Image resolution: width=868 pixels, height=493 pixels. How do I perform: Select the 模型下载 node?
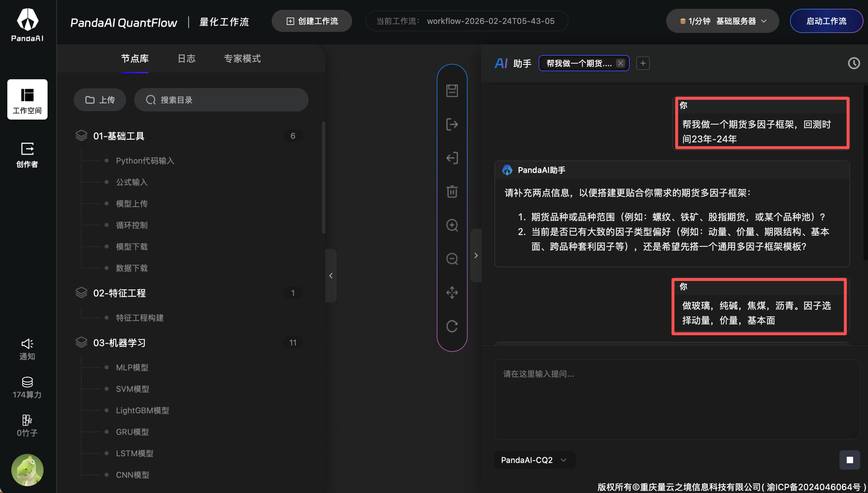132,246
